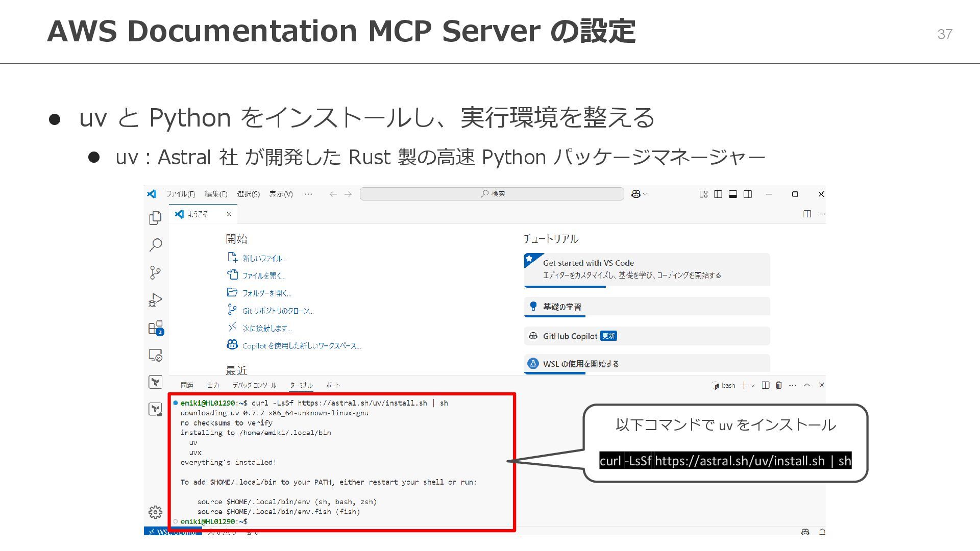Click the VS Code logo in title bar
Screen dimensions: 980x551
(x=152, y=194)
